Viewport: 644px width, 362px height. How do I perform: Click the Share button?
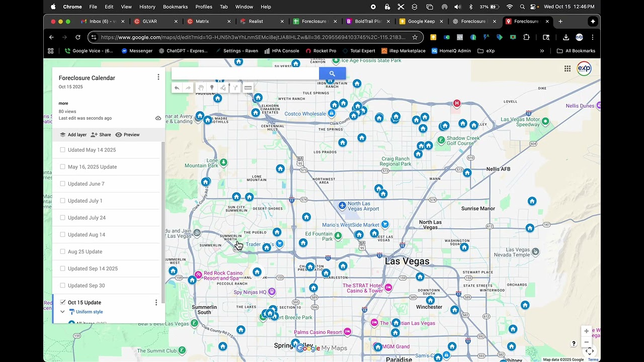click(x=101, y=135)
